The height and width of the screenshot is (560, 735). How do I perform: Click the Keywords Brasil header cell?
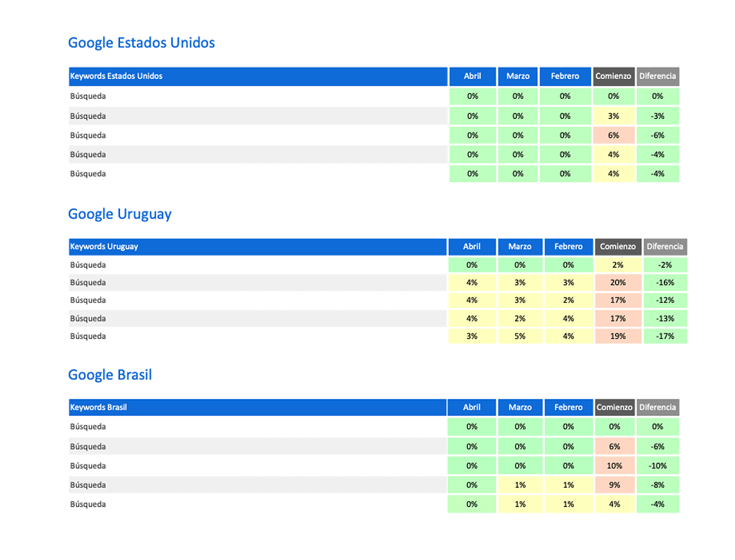(258, 407)
